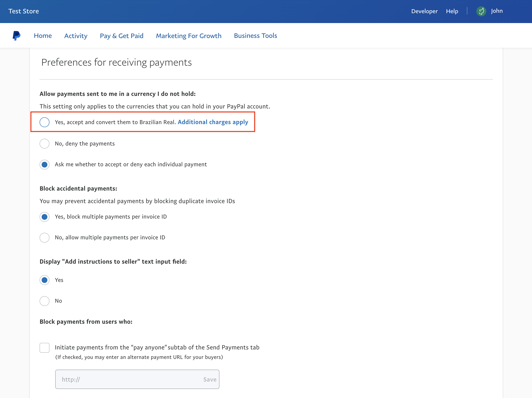The width and height of the screenshot is (532, 398).
Task: Select 'No, deny the payments' radio button
Action: coord(45,143)
